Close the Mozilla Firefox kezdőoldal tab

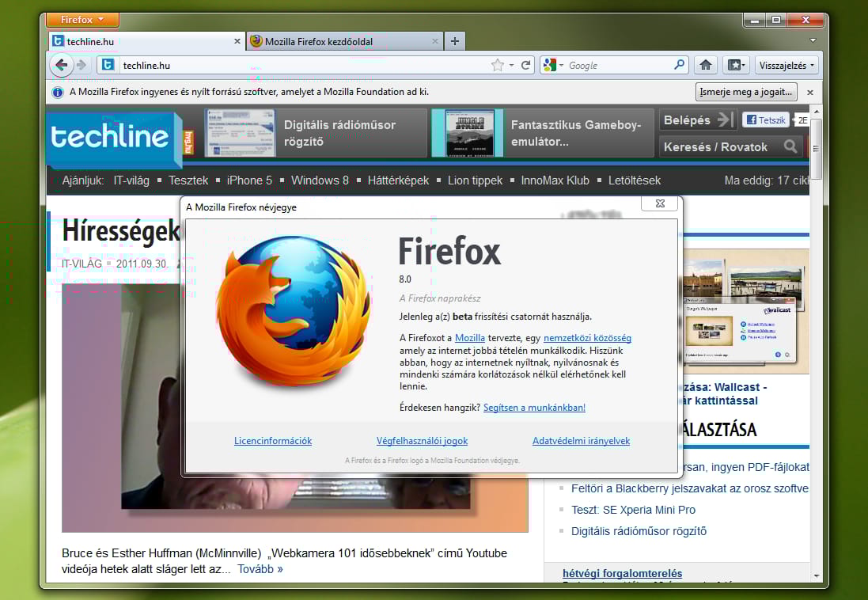point(435,41)
